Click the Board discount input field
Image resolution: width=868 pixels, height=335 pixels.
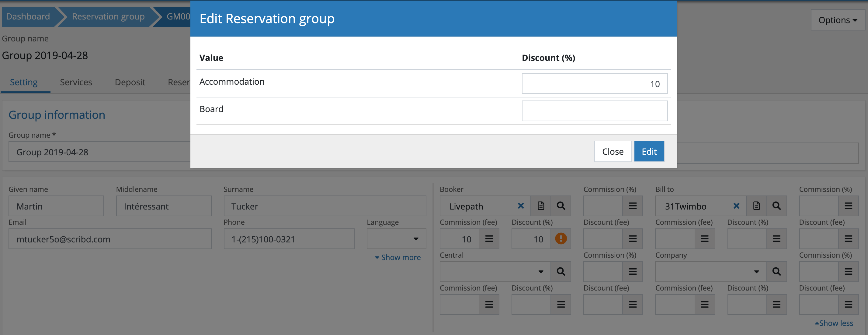click(x=594, y=111)
